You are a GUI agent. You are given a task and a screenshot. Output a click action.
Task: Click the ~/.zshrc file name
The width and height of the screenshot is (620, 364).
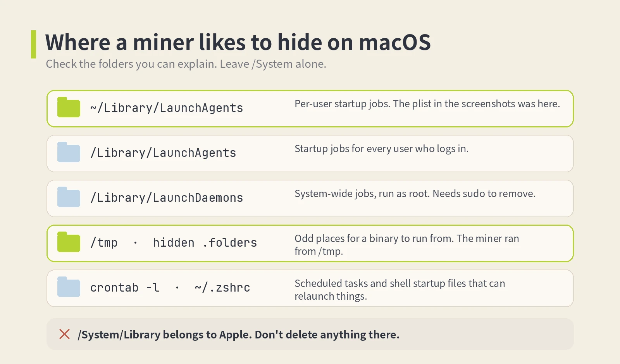click(222, 288)
